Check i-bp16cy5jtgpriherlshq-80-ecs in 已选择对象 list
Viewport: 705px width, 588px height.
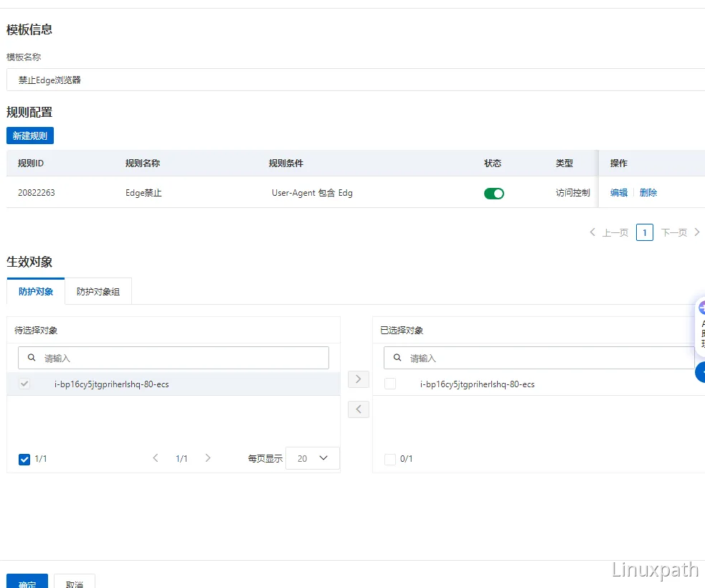pos(390,384)
